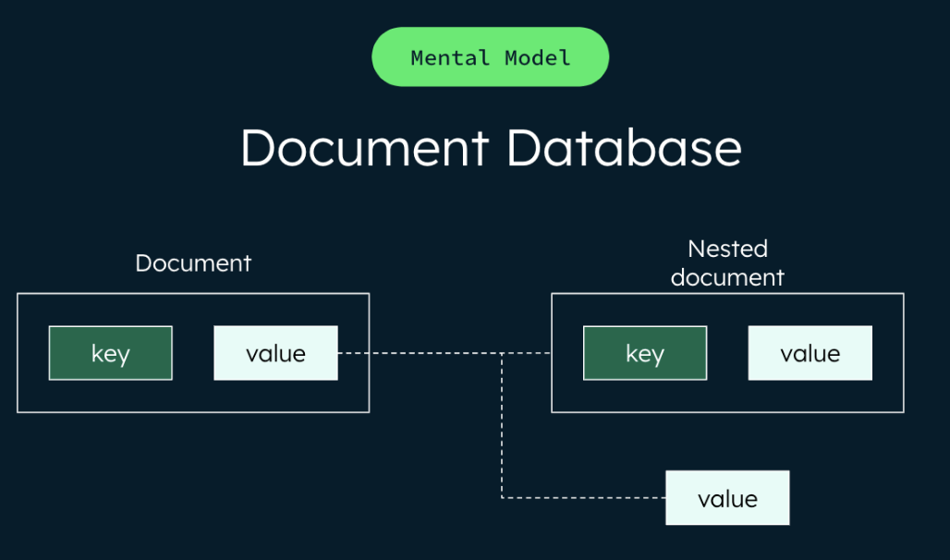Click the green Mental Model badge
Screen dimensions: 950x560
point(490,57)
